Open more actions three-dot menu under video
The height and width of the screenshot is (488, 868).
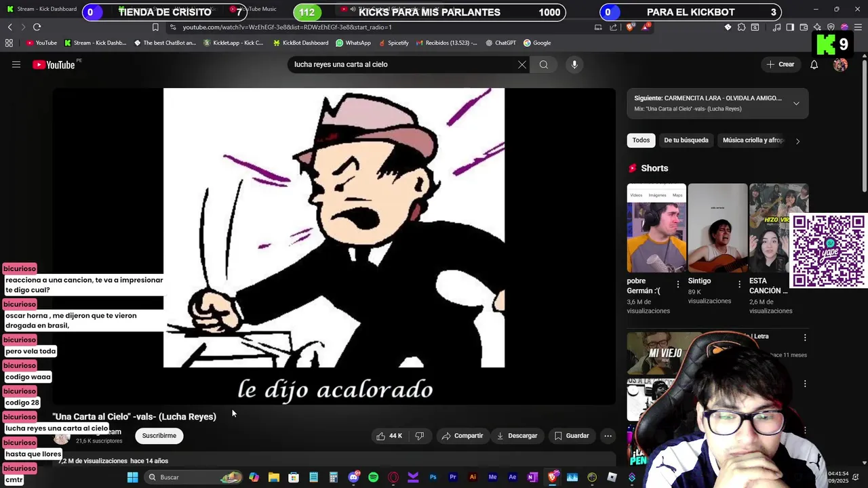(x=608, y=436)
